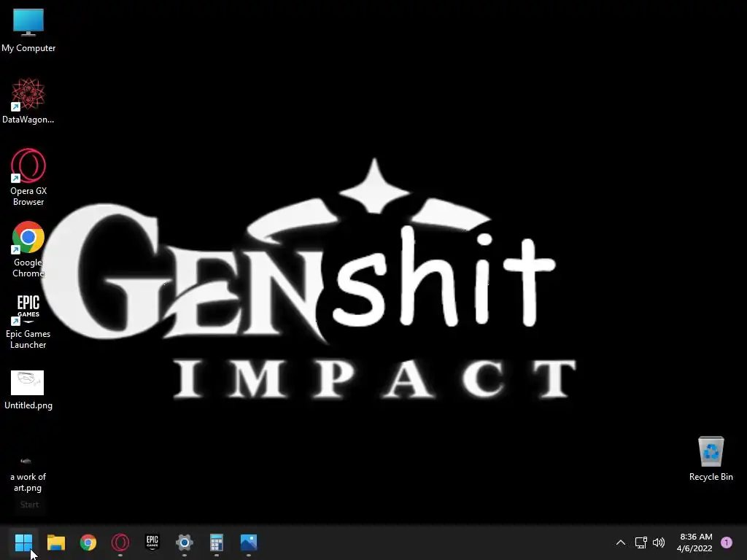Image resolution: width=747 pixels, height=560 pixels.
Task: Switch to Photos app in the taskbar
Action: point(249,542)
